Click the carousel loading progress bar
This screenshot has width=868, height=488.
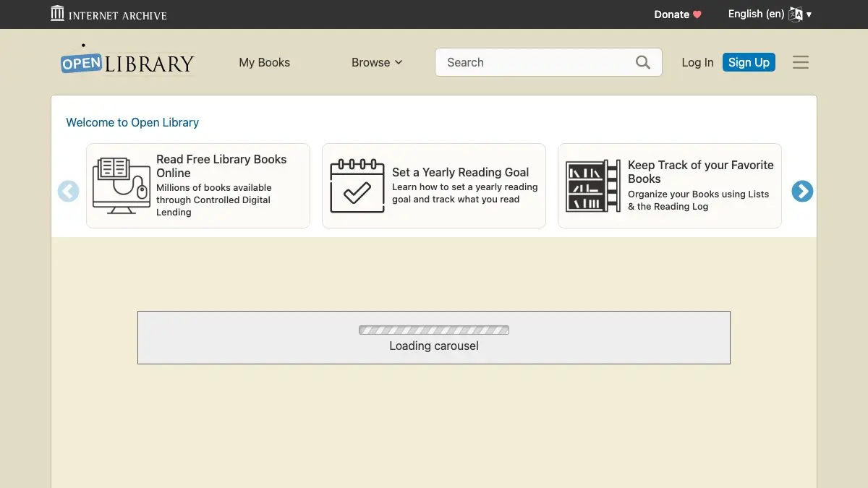click(434, 330)
